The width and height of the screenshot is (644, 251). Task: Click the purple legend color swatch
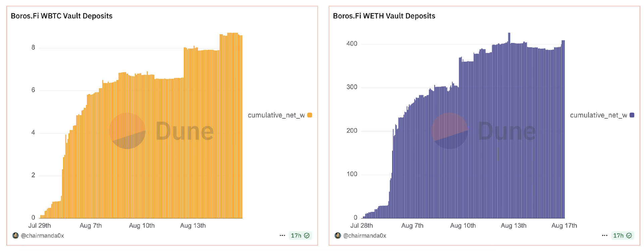point(632,115)
